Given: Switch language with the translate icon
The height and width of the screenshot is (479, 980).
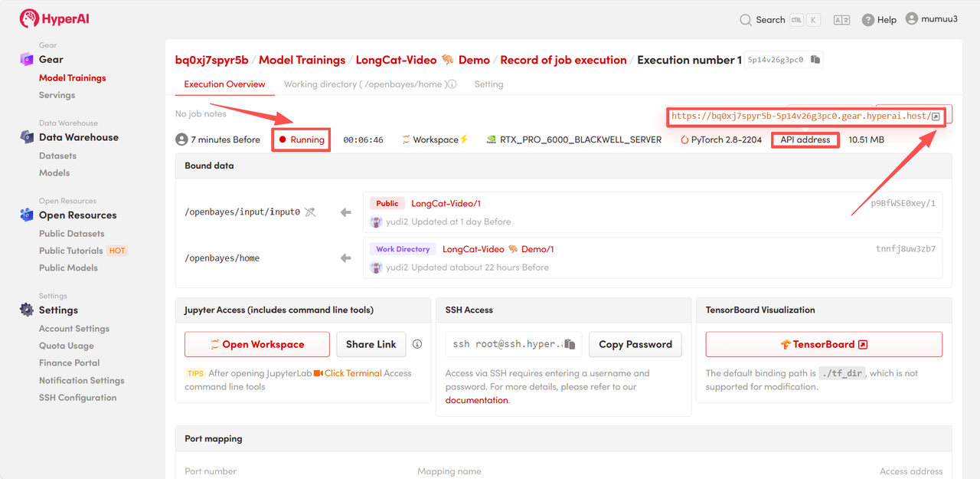Looking at the screenshot, I should click(841, 20).
